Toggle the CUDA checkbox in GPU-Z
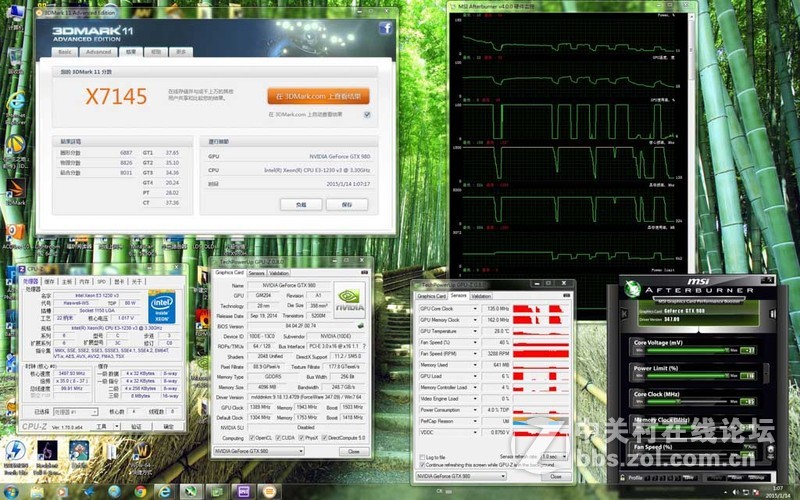Screen dimensions: 800x500 pyautogui.click(x=278, y=438)
